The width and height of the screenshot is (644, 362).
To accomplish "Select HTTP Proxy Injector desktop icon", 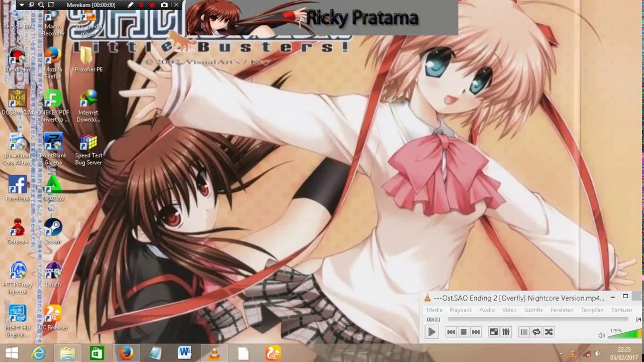I will (x=18, y=278).
